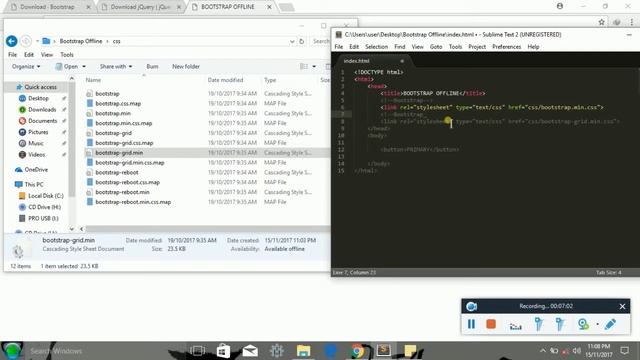Click the Explorer search box

coord(322,41)
